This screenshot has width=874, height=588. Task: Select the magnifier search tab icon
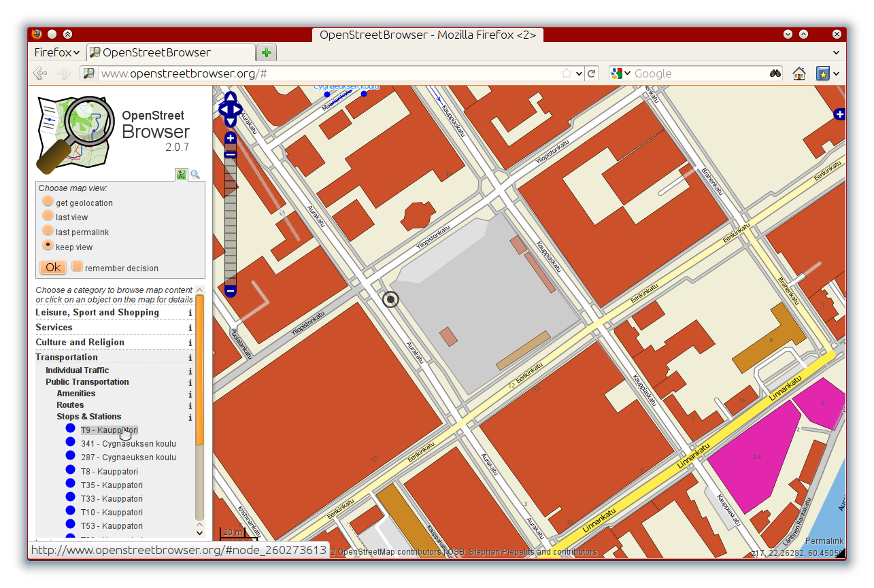pos(195,175)
